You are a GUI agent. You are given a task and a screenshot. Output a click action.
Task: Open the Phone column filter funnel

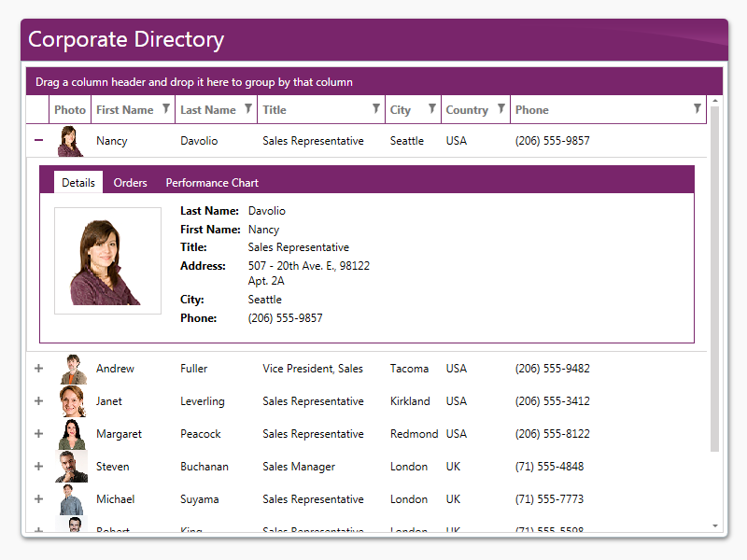click(x=697, y=109)
